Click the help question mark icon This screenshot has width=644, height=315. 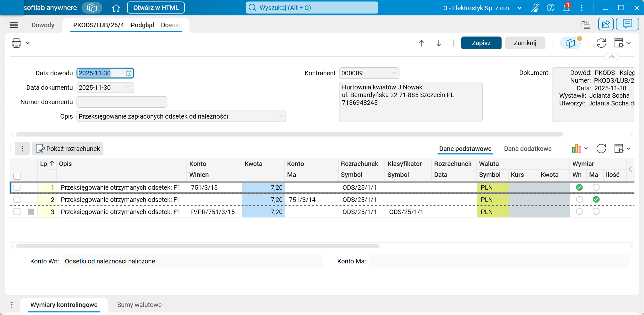pyautogui.click(x=551, y=8)
